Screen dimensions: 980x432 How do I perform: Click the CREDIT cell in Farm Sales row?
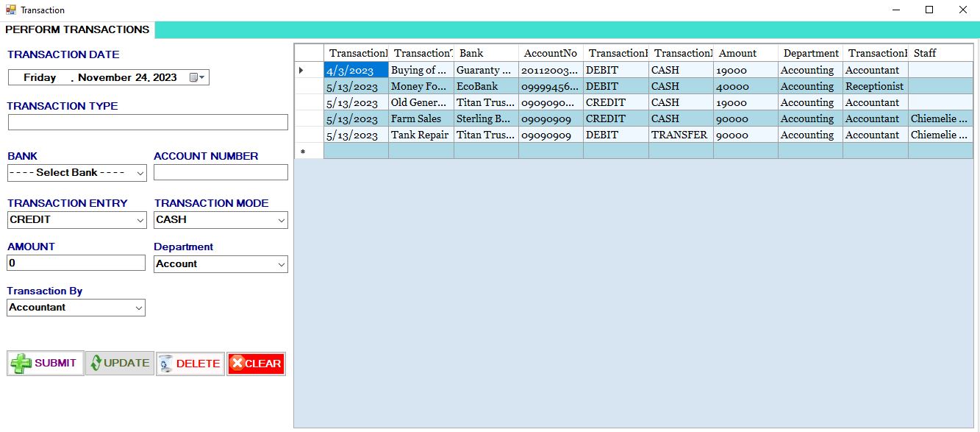[616, 118]
